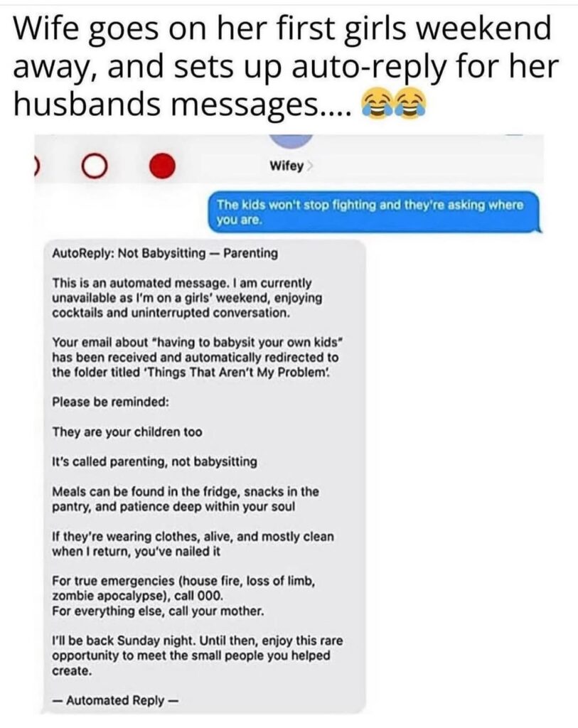Select the blue 'kids won't stop fighting' bubble

[x=374, y=212]
